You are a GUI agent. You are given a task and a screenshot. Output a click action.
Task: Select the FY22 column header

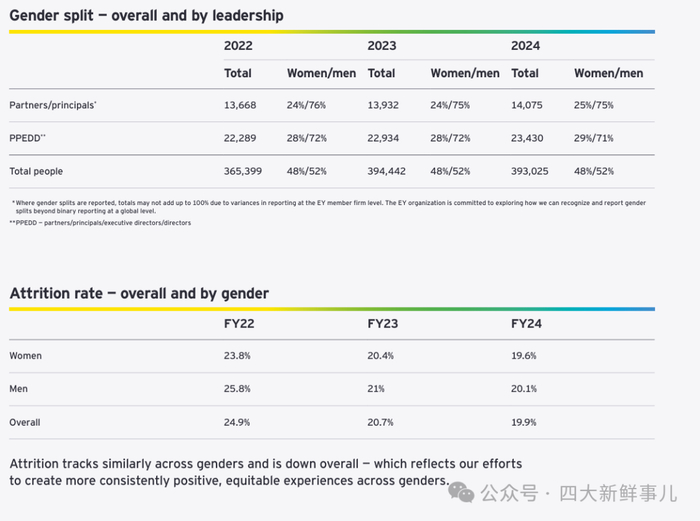click(239, 323)
